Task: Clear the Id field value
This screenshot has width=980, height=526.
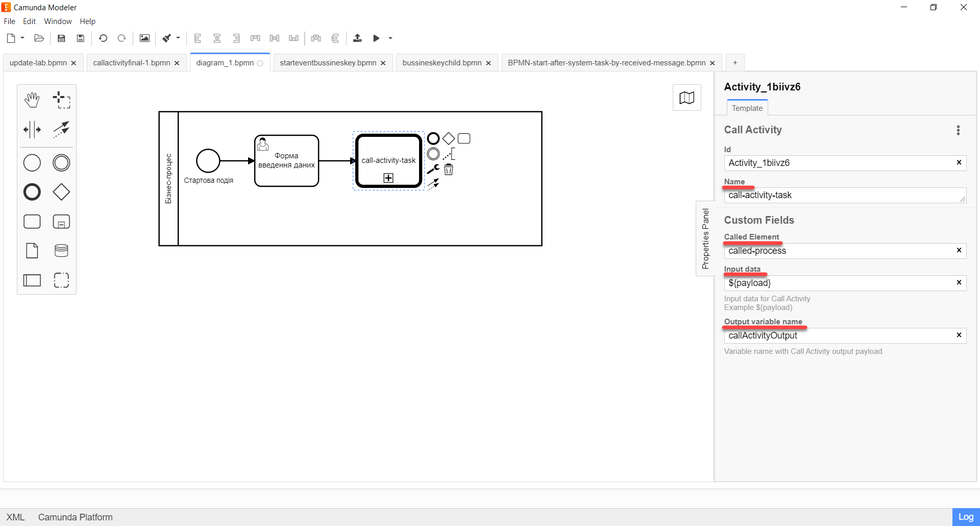Action: pos(959,162)
